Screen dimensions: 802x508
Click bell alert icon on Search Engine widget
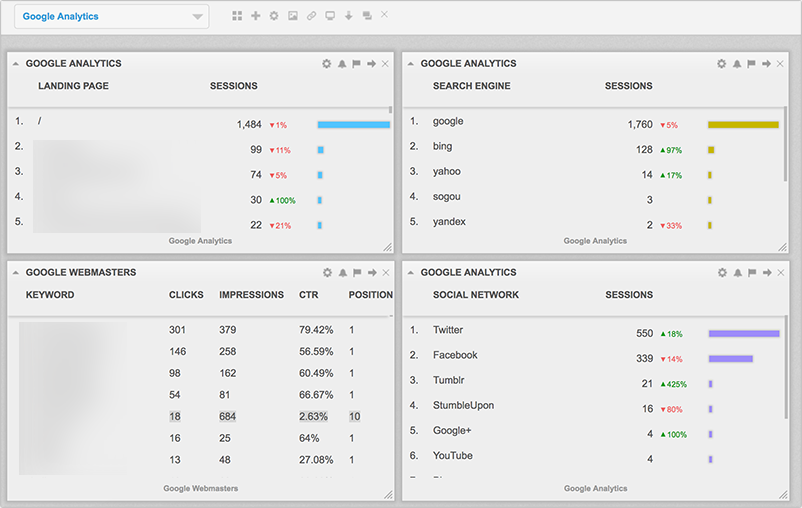(737, 64)
